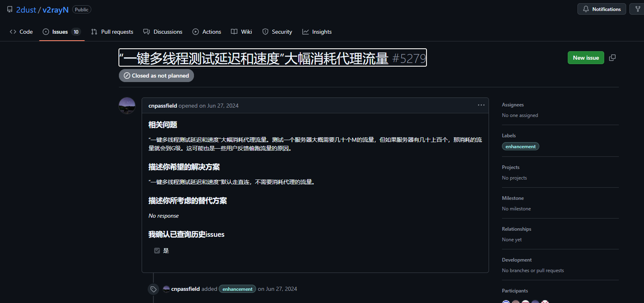Click the enhancement label in sidebar
Screen dimensions: 644x303
pos(521,147)
